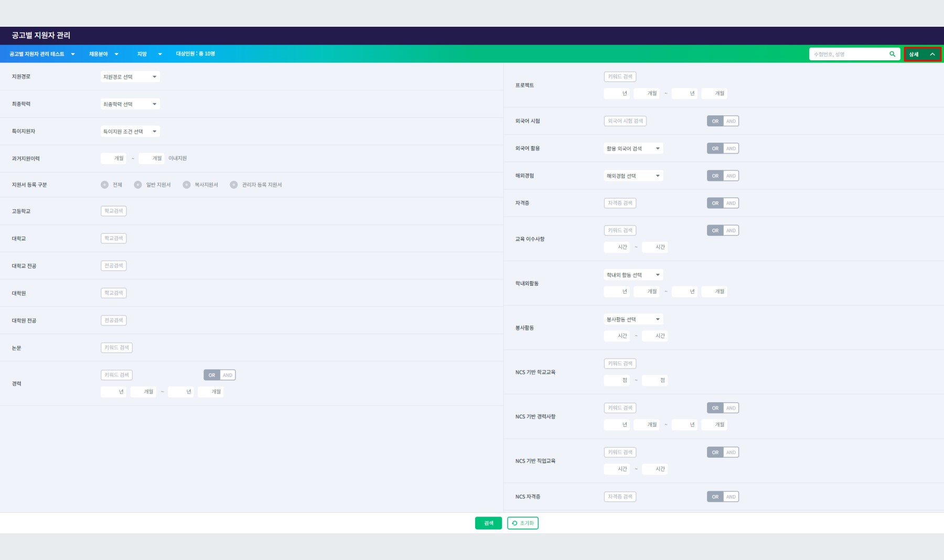The height and width of the screenshot is (560, 944).
Task: Click first 년 field in 프로젝트 row
Action: 617,93
